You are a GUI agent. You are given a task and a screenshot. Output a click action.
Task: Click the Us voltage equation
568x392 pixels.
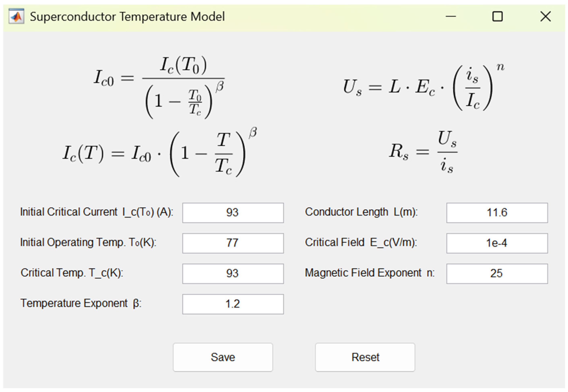click(x=423, y=87)
